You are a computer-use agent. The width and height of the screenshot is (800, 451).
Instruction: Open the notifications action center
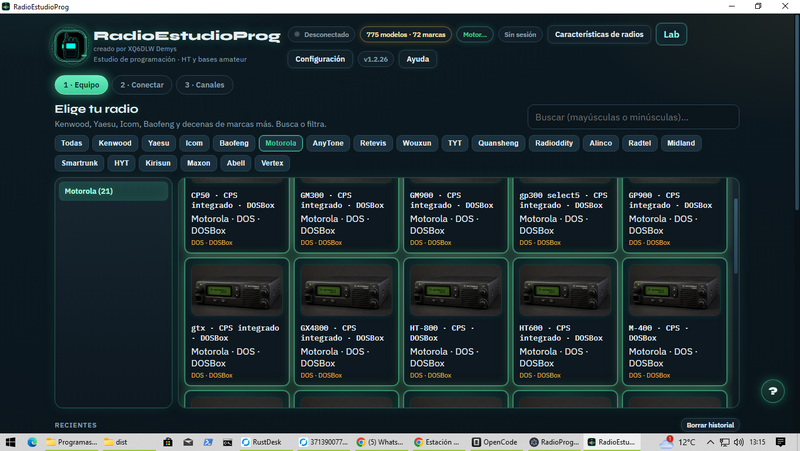coord(781,442)
